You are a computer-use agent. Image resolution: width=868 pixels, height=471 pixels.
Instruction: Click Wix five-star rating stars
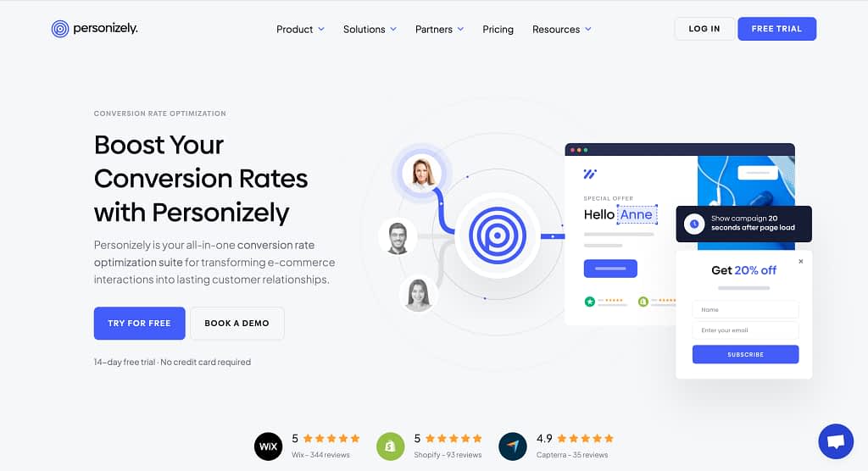[x=331, y=438]
